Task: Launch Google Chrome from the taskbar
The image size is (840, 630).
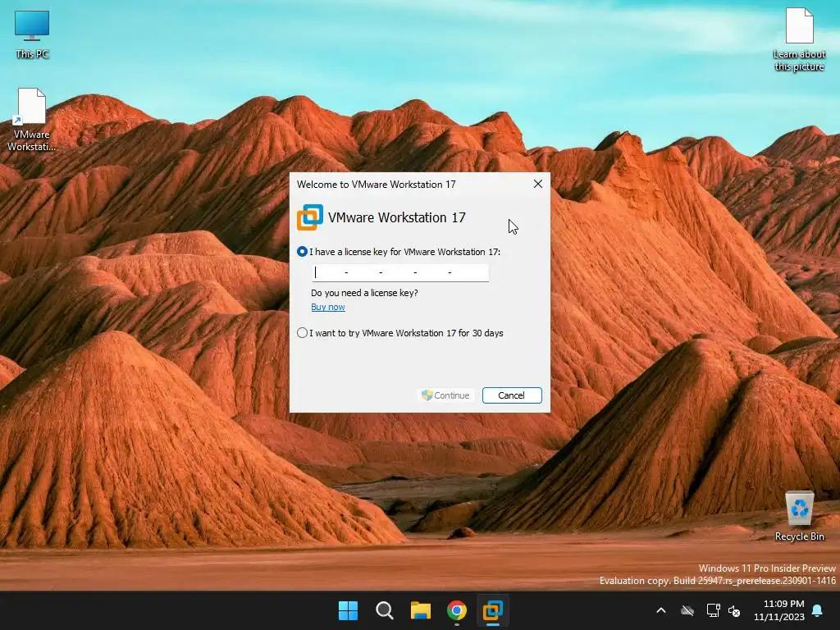Action: click(x=456, y=610)
